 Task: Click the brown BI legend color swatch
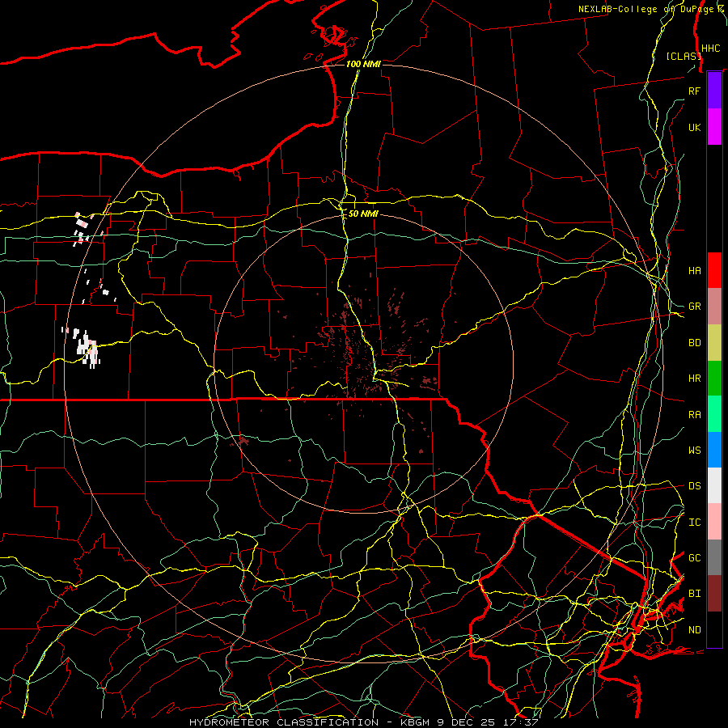(x=714, y=594)
